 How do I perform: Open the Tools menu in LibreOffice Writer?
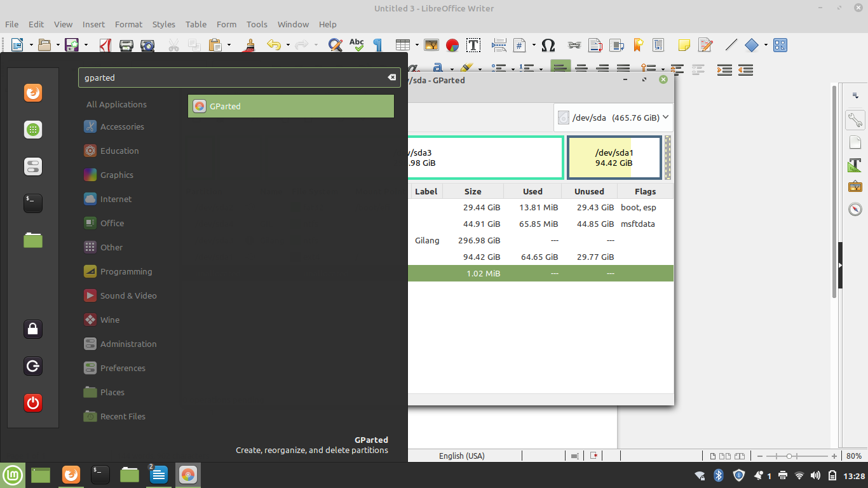(257, 24)
